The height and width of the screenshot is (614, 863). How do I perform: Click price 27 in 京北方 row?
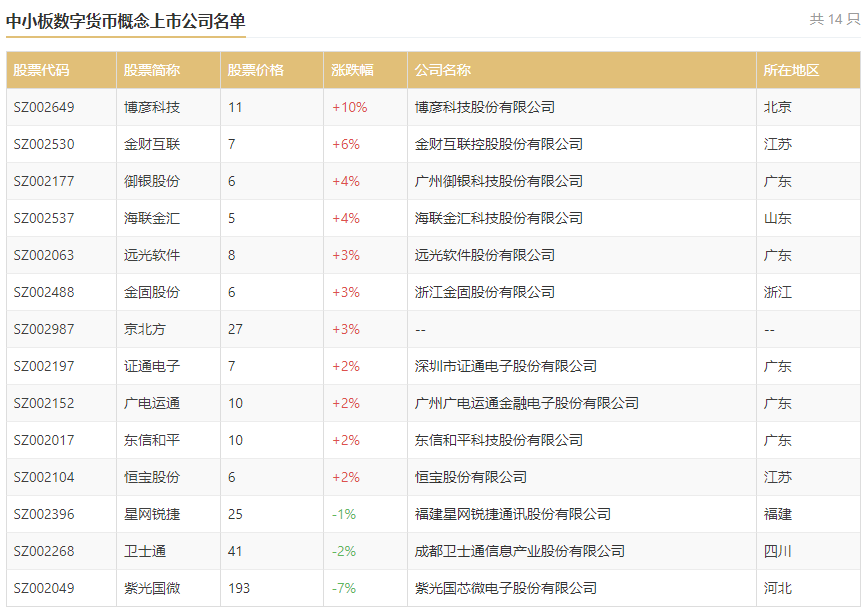[x=235, y=329]
